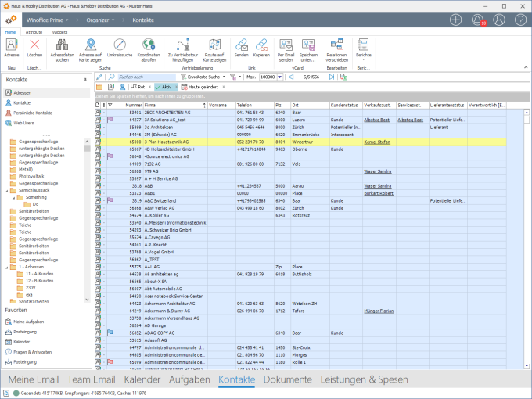Click Zu Vertriebstour hinzufügen icon
The width and height of the screenshot is (532, 399).
pos(183,45)
